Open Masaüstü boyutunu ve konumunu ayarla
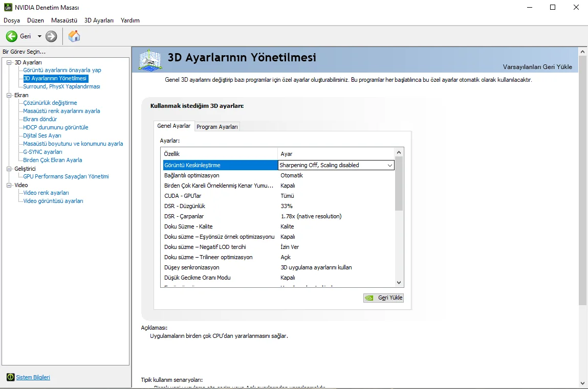 (x=73, y=144)
